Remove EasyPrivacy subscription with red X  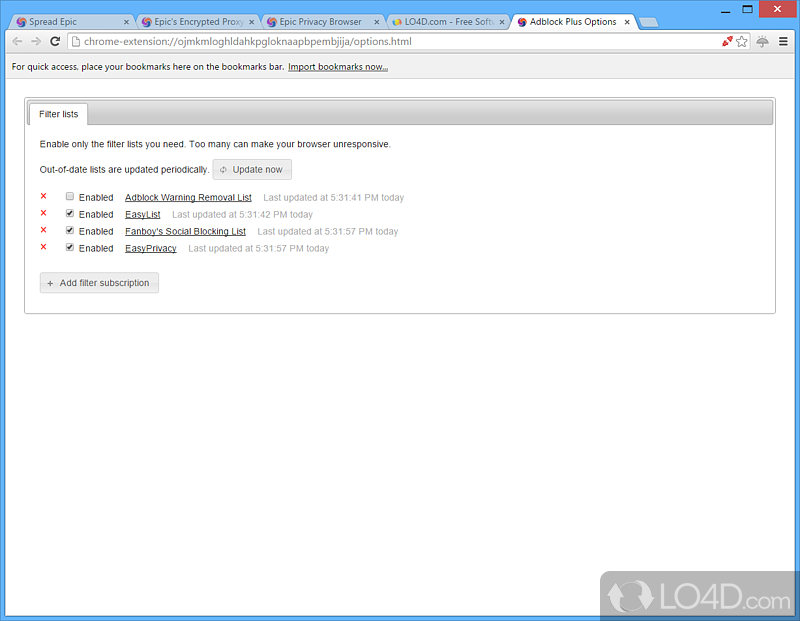[43, 247]
